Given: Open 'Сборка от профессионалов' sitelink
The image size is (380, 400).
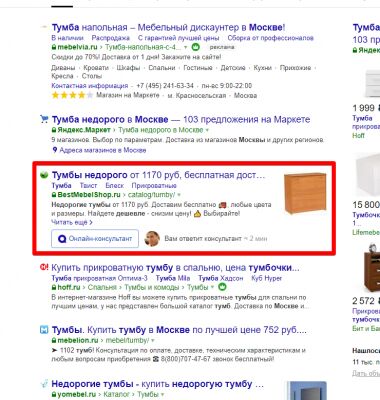Looking at the screenshot, I should tap(270, 38).
